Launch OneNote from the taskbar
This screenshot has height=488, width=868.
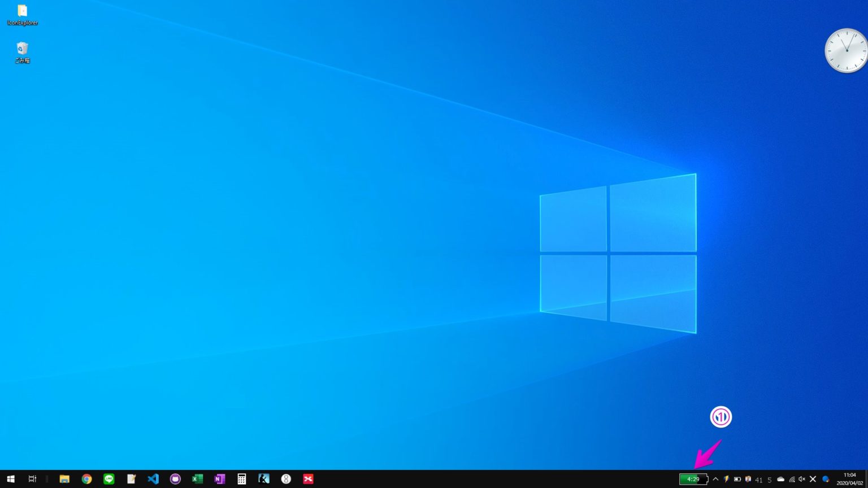pos(219,478)
